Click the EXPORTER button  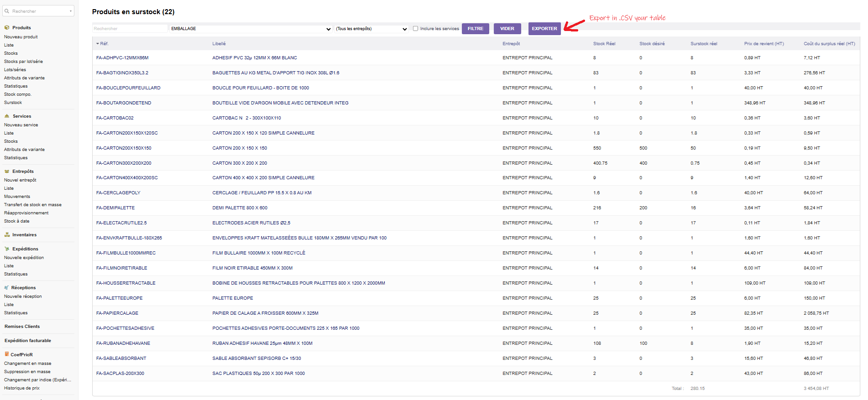544,29
